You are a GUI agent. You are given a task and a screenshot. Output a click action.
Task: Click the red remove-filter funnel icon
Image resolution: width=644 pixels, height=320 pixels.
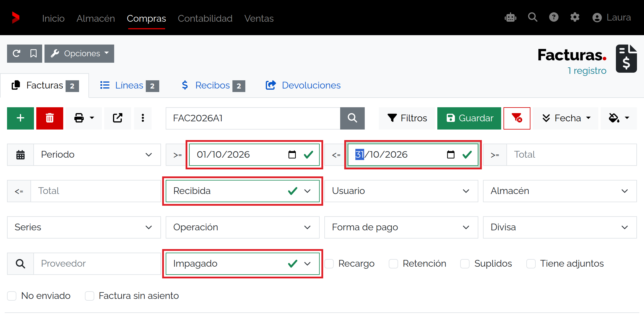pyautogui.click(x=517, y=118)
